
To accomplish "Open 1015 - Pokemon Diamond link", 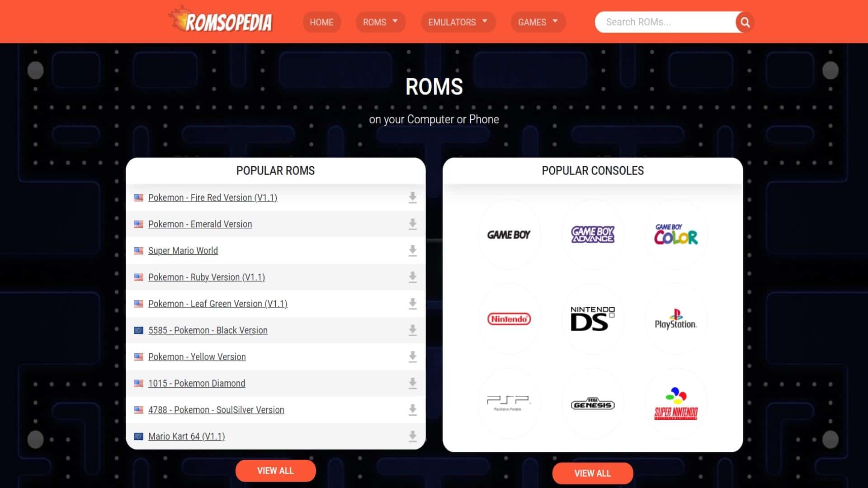I will (x=197, y=383).
